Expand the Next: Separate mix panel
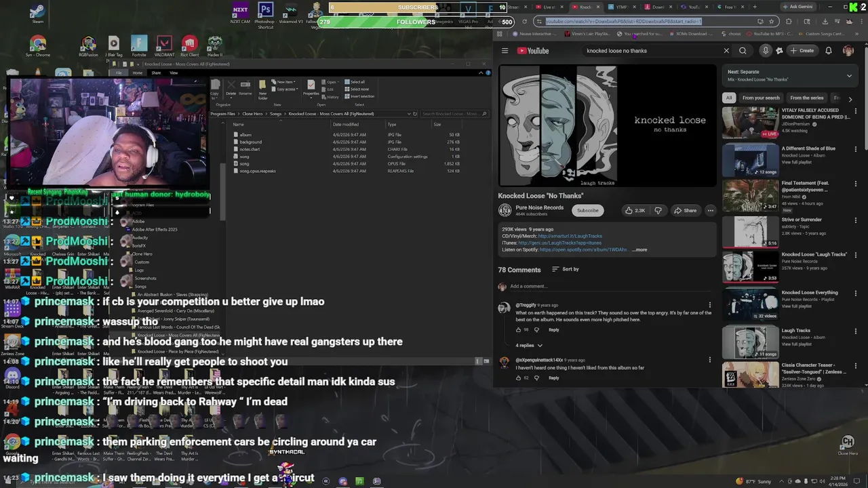Image resolution: width=868 pixels, height=488 pixels. point(849,76)
